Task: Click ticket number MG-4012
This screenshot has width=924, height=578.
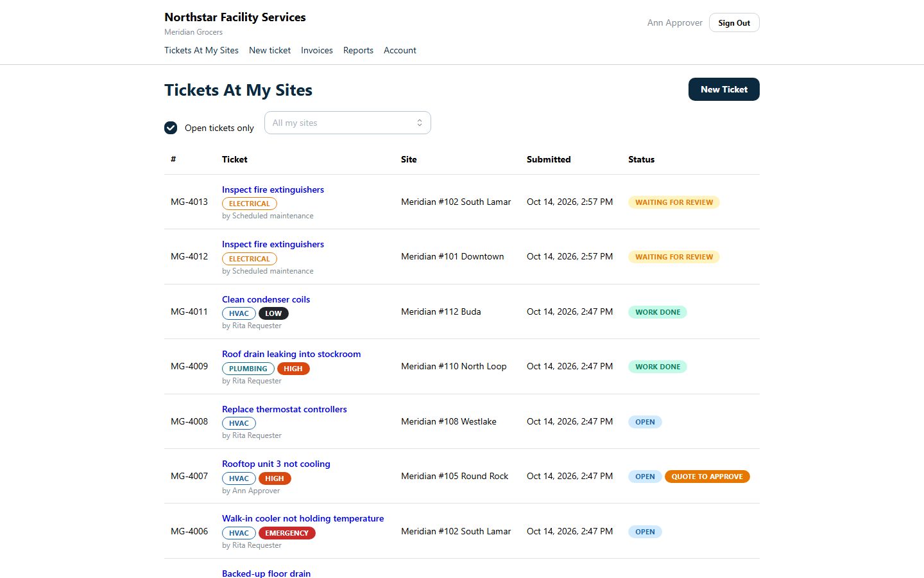Action: click(x=189, y=256)
